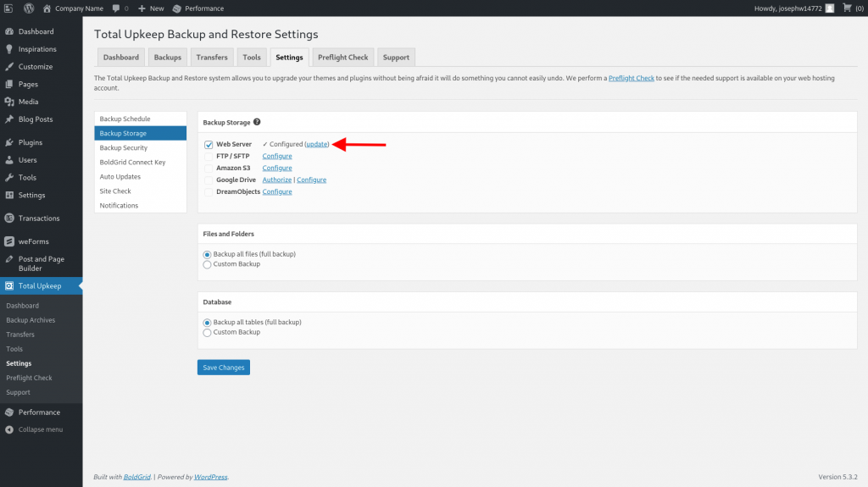
Task: Open Notifications settings section
Action: tap(140, 205)
